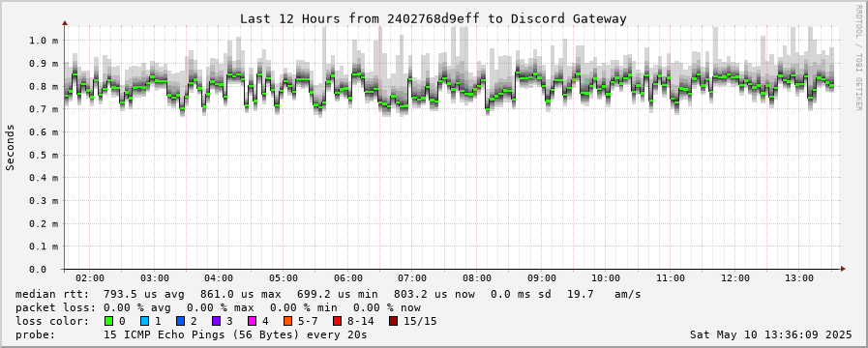Click the '04:00' time axis label
The width and height of the screenshot is (868, 348).
(219, 278)
